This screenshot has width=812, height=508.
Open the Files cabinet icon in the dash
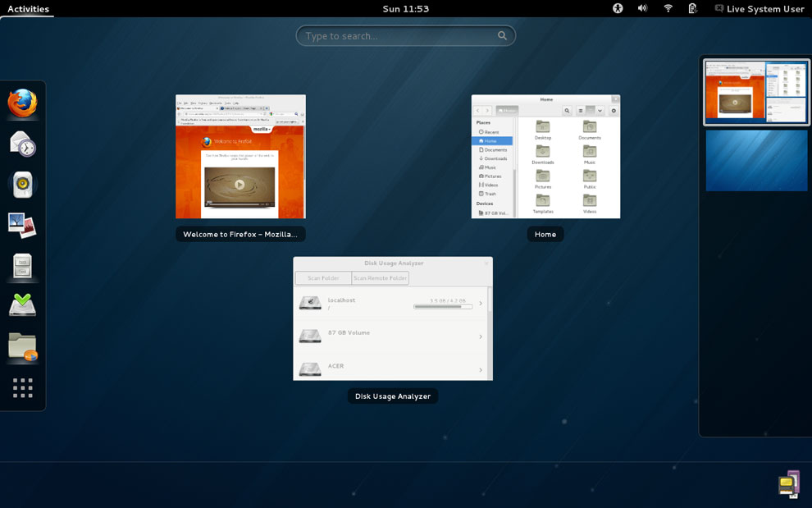click(x=22, y=266)
